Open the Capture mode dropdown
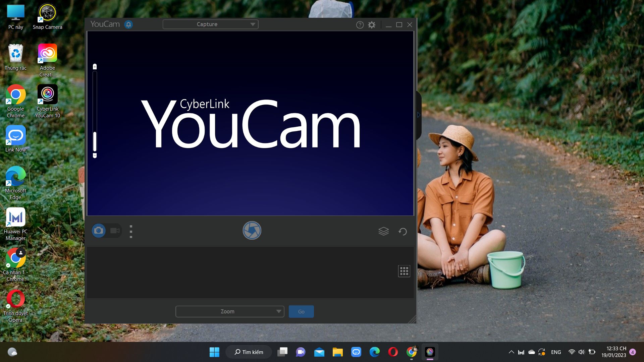 click(210, 24)
